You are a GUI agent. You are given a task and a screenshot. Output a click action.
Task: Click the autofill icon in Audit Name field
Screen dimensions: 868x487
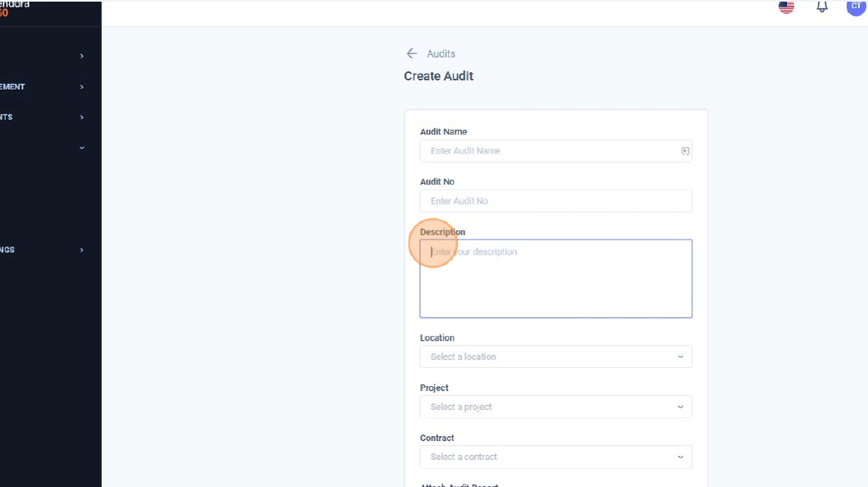(685, 151)
